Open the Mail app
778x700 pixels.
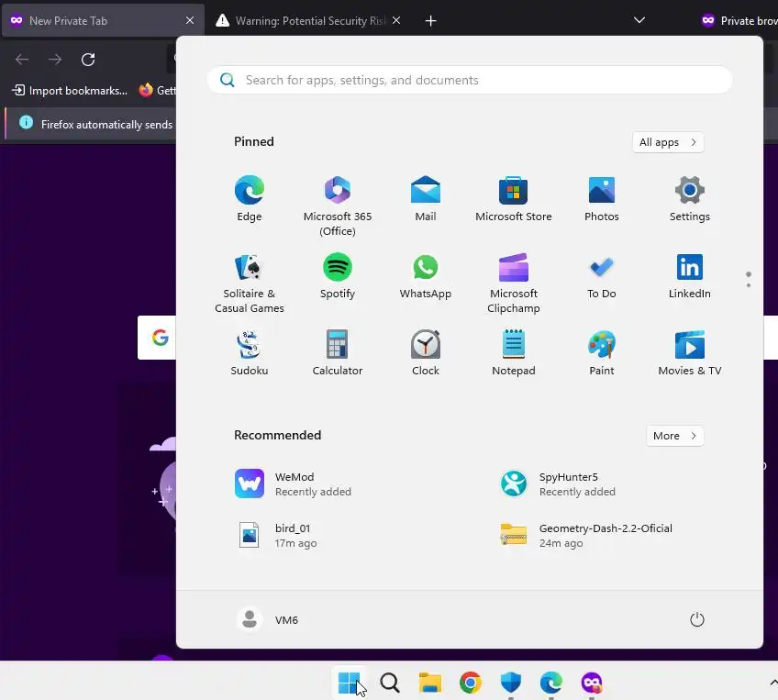(x=425, y=198)
